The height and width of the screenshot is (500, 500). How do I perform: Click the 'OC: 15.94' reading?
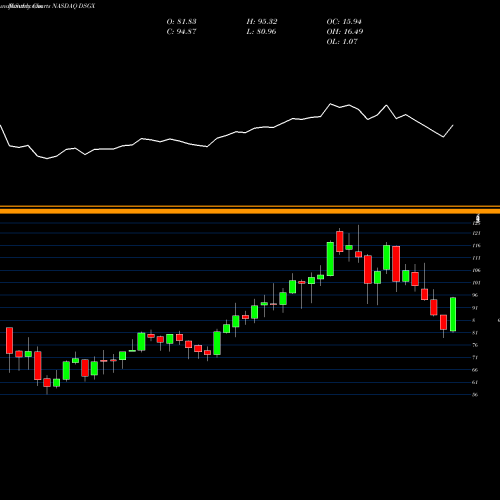coord(344,22)
